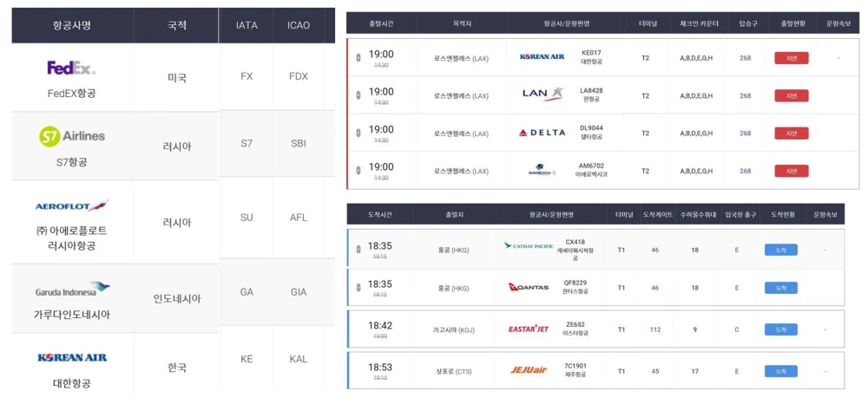
Task: Open gate 268 link for the AM6702 flight
Action: click(745, 171)
